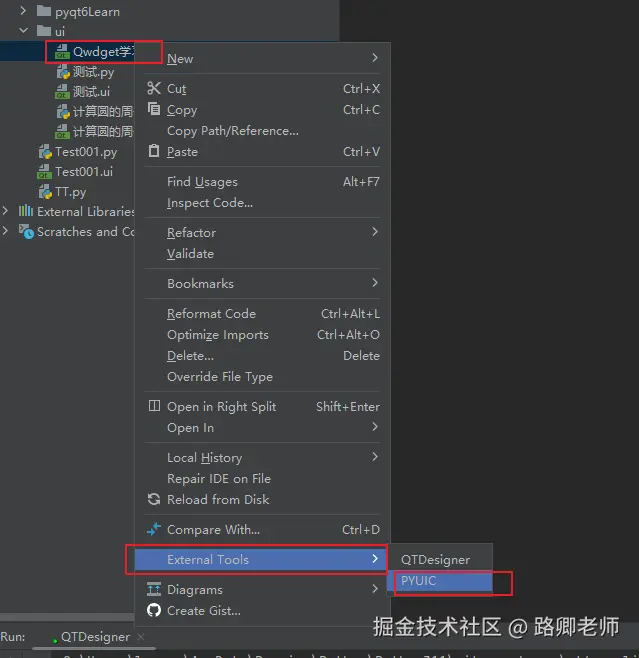Choose Delete... in context menu
The image size is (639, 658).
[262, 355]
